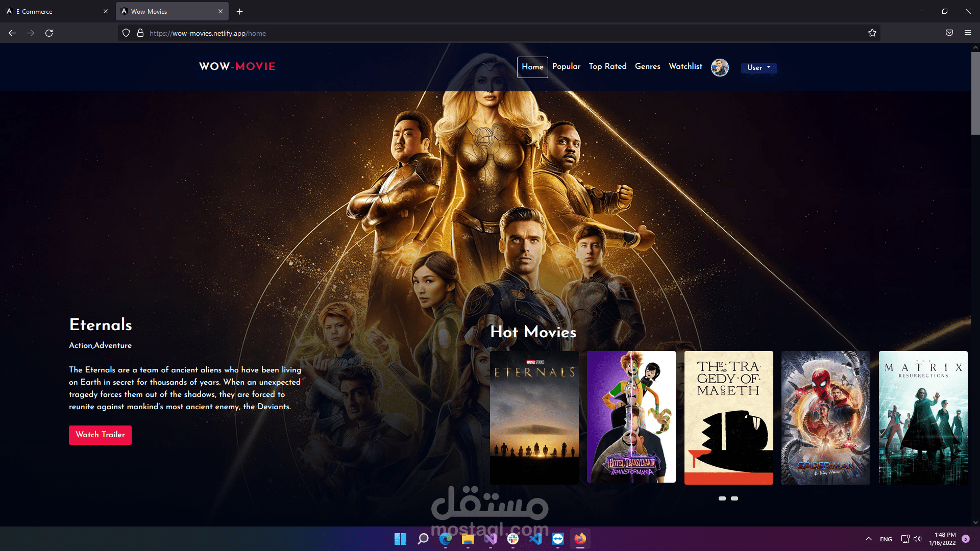Open the Top Rated nav item
980x551 pixels.
click(x=607, y=66)
